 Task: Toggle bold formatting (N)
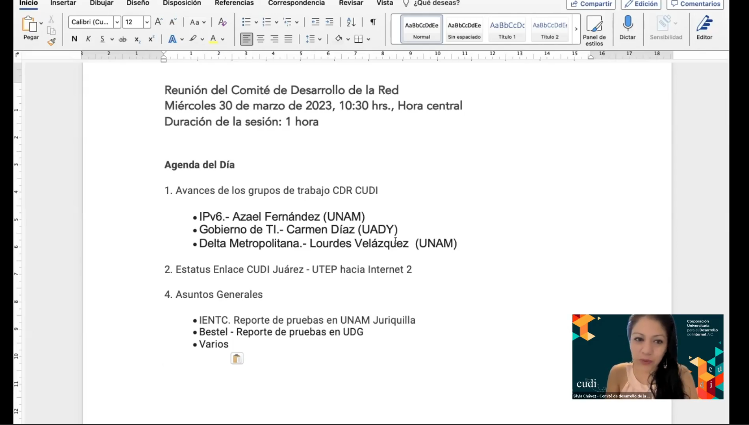click(74, 39)
